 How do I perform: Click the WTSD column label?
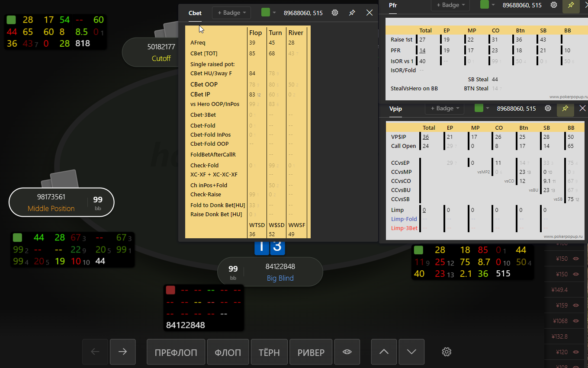point(257,225)
